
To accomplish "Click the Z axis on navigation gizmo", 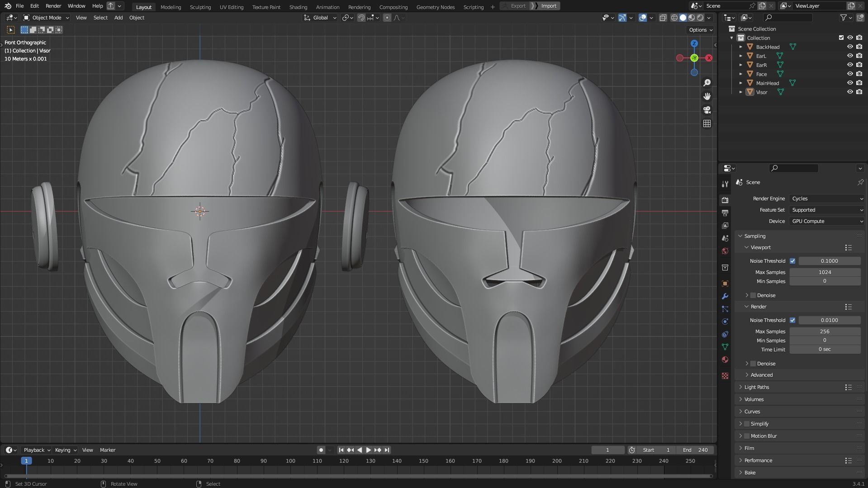I will click(694, 43).
